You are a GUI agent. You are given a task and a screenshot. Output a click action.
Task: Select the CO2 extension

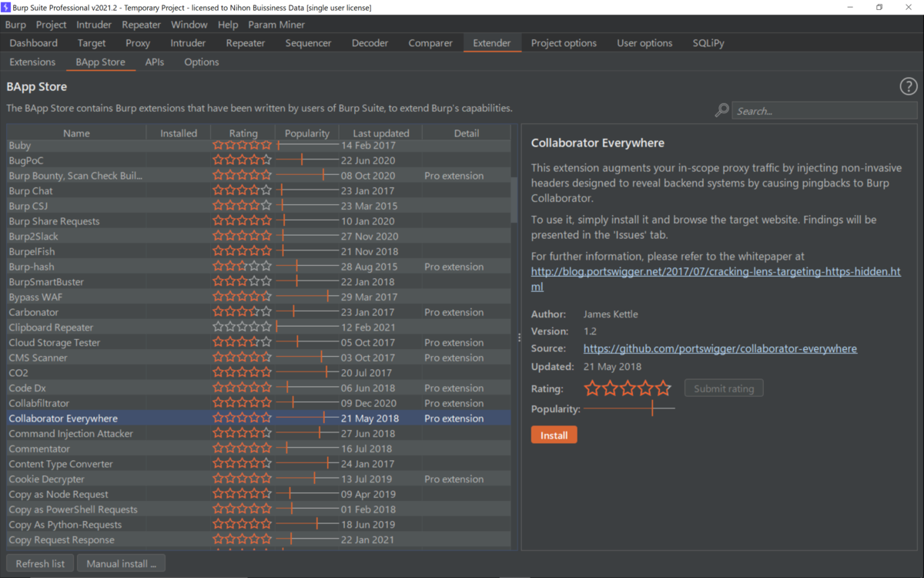(x=259, y=373)
